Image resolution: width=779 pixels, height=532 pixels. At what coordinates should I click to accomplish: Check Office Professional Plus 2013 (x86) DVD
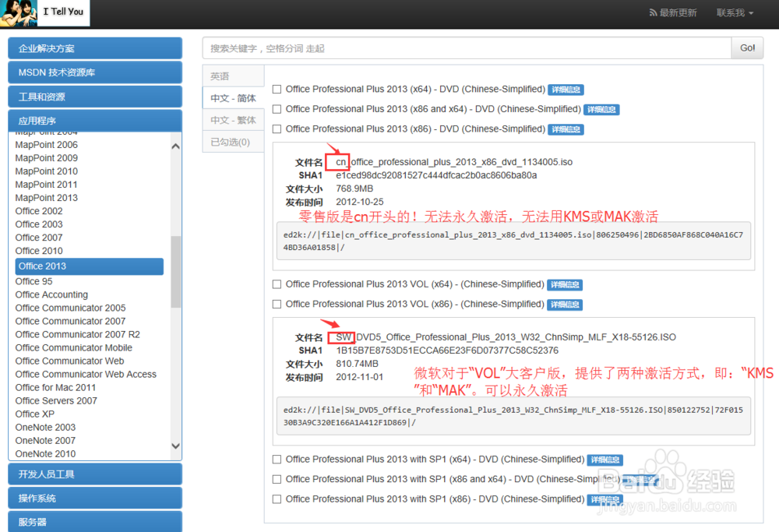[277, 129]
